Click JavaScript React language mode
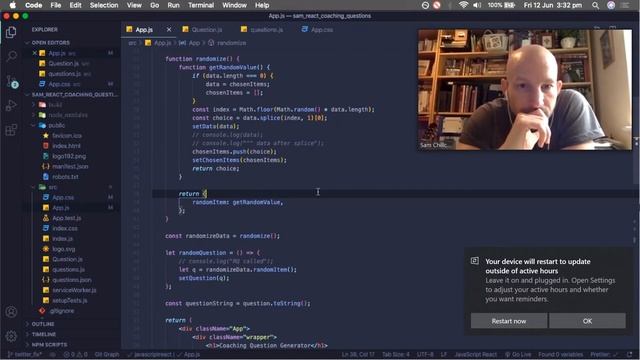Screen dimensions: 640x360 pos(475,355)
